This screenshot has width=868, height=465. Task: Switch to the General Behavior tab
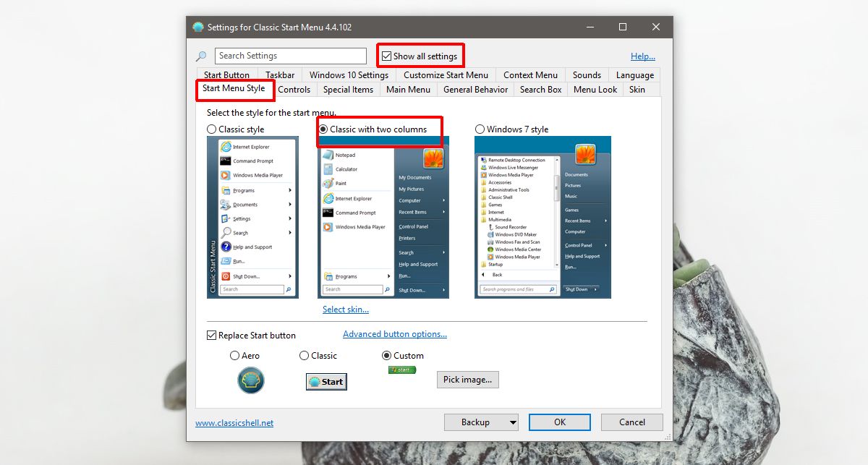point(475,90)
